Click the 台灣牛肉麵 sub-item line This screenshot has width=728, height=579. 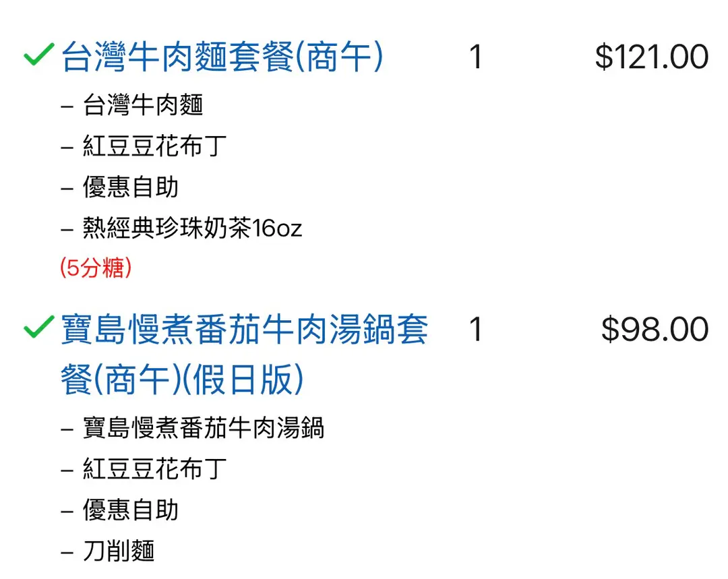pos(143,105)
